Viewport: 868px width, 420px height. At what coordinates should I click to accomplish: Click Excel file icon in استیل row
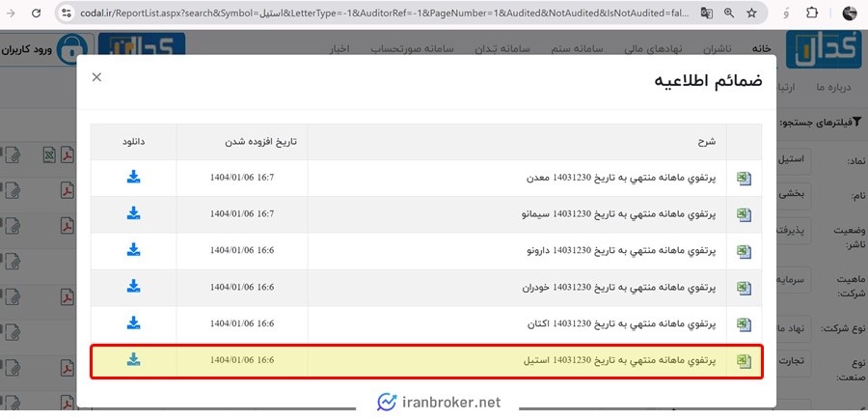(x=744, y=361)
